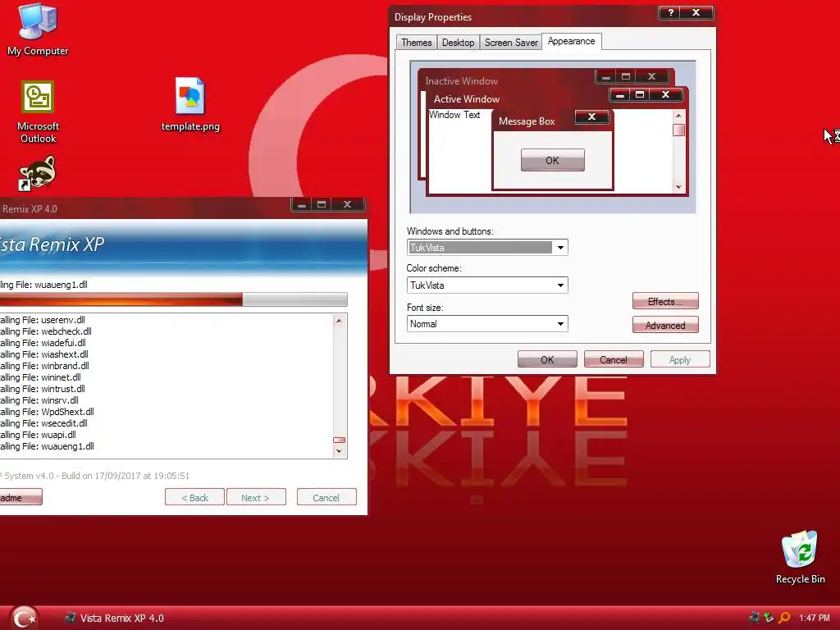Screen dimensions: 840x630
Task: Close the Remix XP 4.0 installer window
Action: click(x=347, y=204)
